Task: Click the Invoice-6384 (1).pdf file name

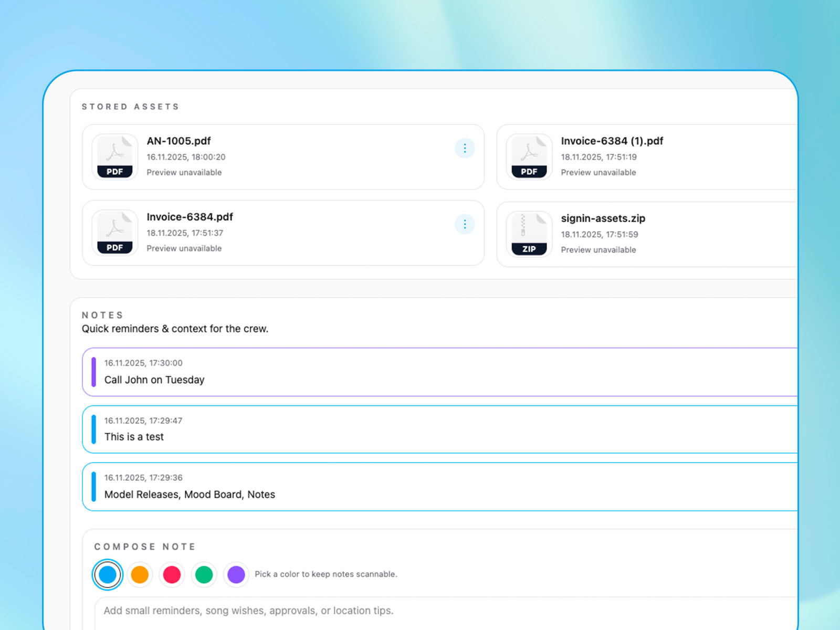Action: 612,141
